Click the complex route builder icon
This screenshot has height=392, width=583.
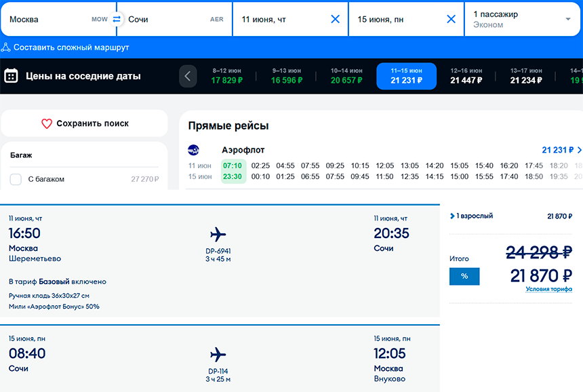coord(6,47)
